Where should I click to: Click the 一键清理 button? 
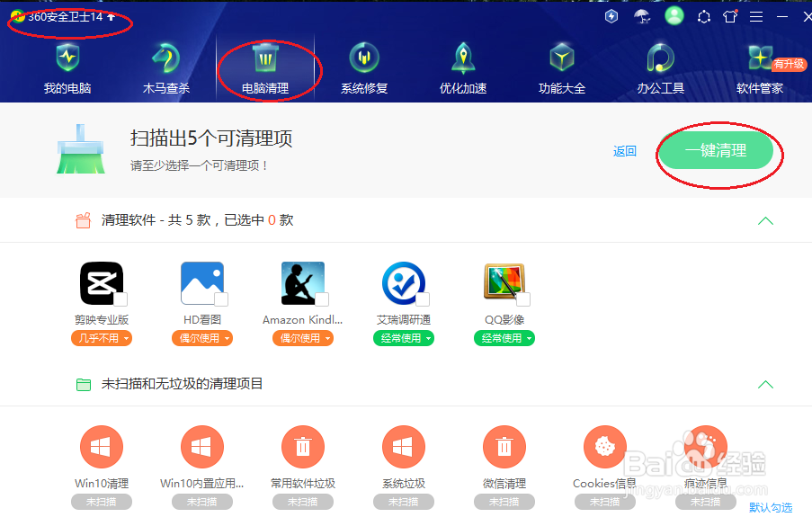click(716, 150)
